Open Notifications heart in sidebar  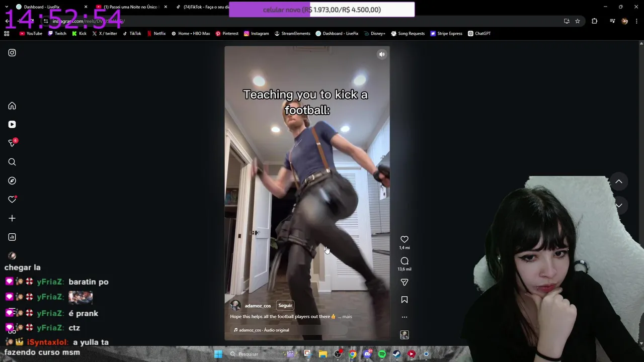12,200
